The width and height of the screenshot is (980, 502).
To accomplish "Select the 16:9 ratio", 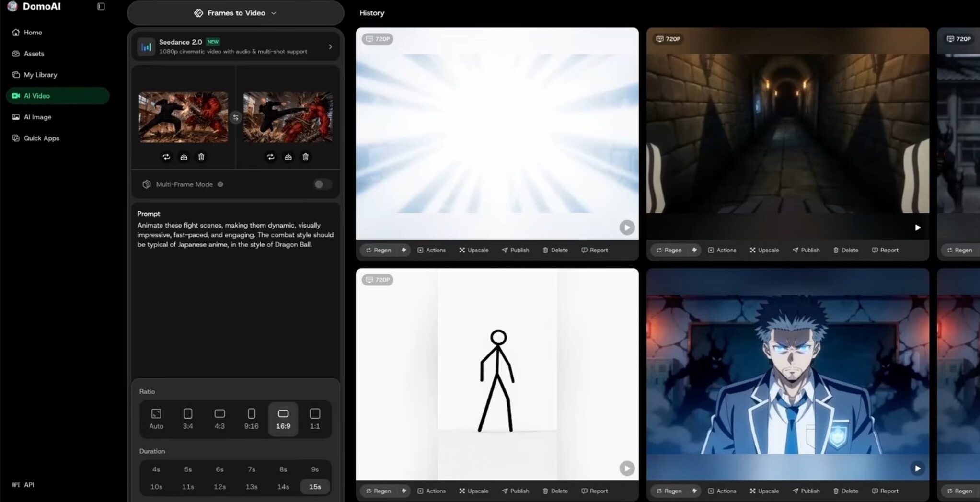I will coord(283,419).
